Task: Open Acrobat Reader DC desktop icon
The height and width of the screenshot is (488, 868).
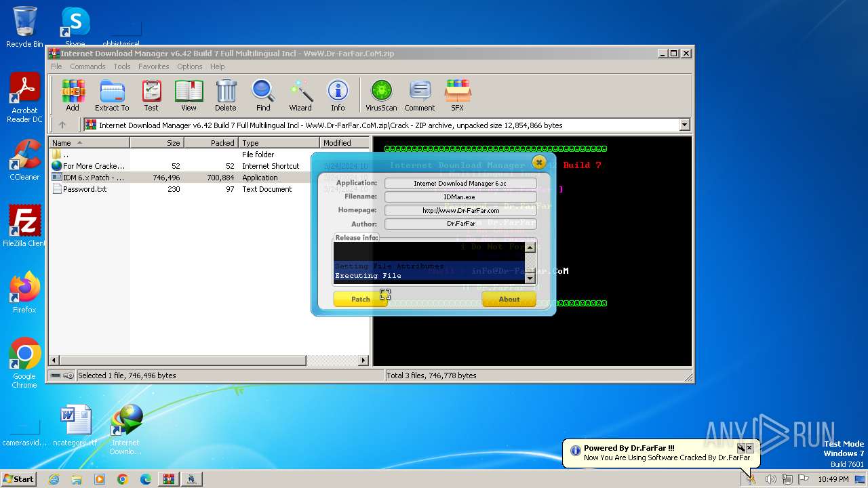Action: pyautogui.click(x=24, y=98)
